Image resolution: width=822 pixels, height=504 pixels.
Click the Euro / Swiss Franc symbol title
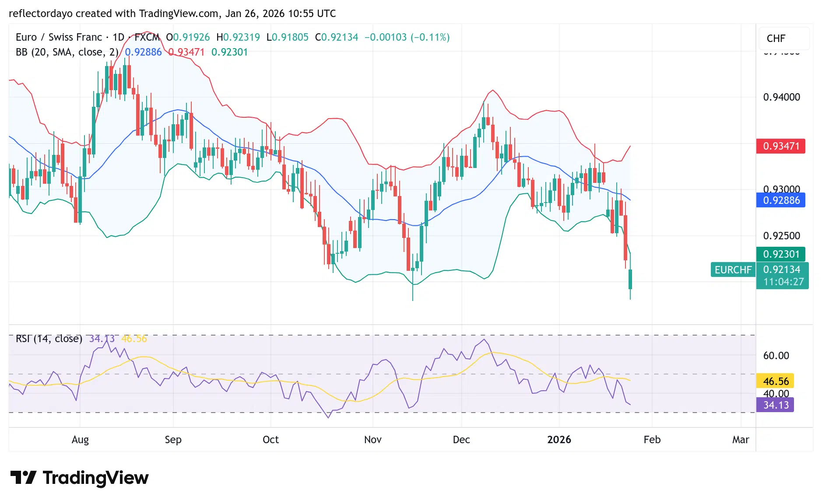pos(59,37)
